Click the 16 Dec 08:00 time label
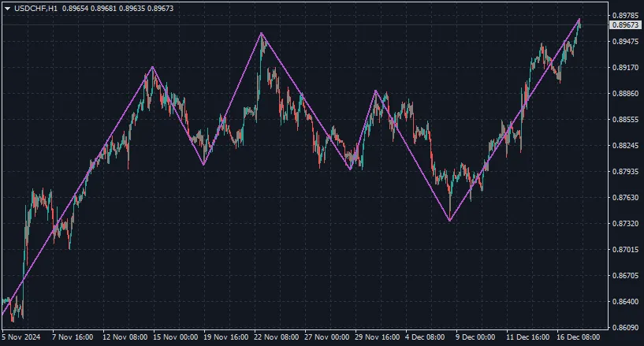Image resolution: width=644 pixels, height=346 pixels. pyautogui.click(x=577, y=337)
